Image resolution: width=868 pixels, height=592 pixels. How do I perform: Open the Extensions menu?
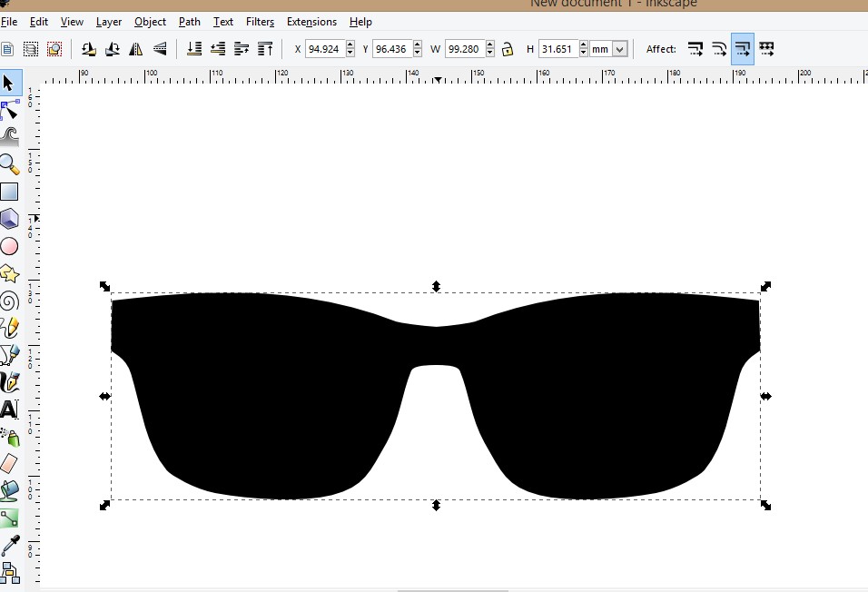pyautogui.click(x=311, y=22)
